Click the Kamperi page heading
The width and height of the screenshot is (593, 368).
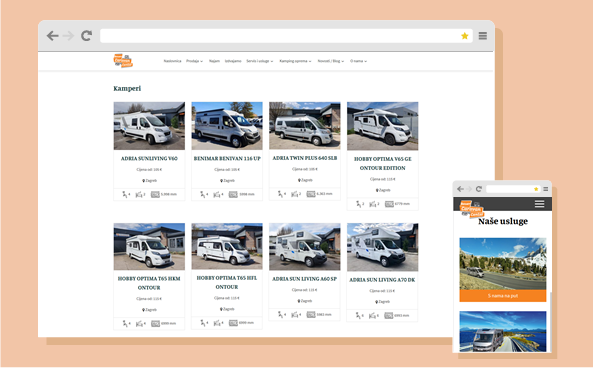coord(127,89)
